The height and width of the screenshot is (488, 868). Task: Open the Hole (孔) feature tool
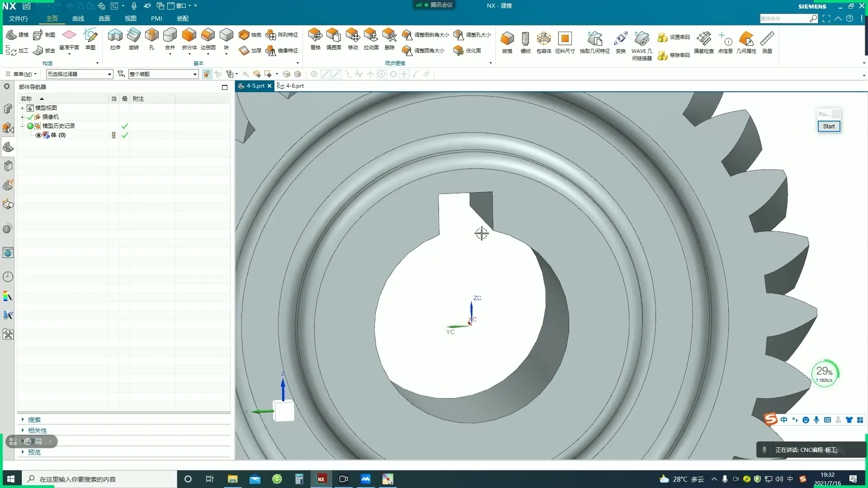click(151, 36)
